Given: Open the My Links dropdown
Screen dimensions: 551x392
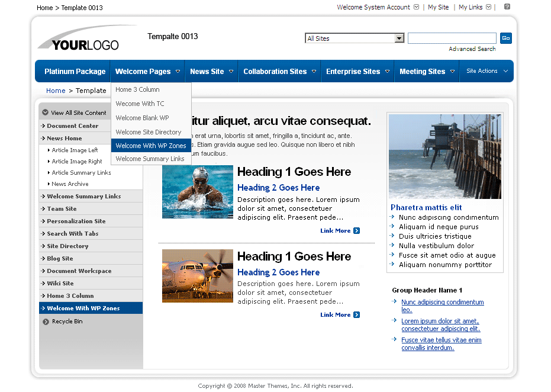Looking at the screenshot, I should tap(490, 7).
